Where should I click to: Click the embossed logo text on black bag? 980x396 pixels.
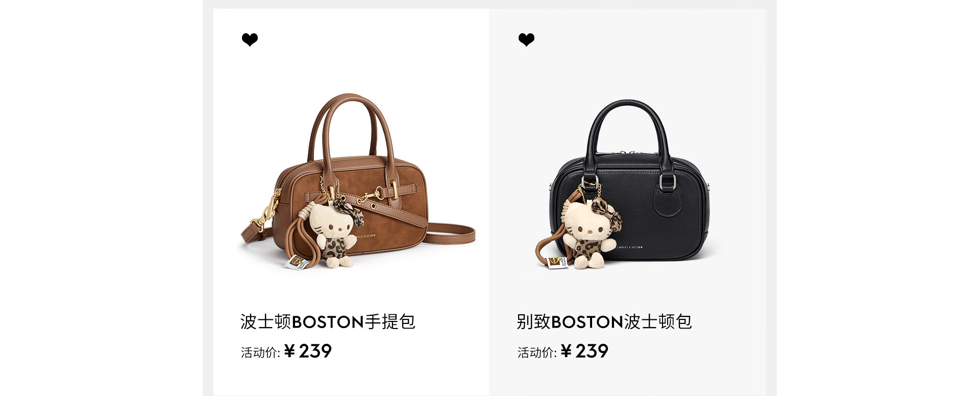point(629,247)
